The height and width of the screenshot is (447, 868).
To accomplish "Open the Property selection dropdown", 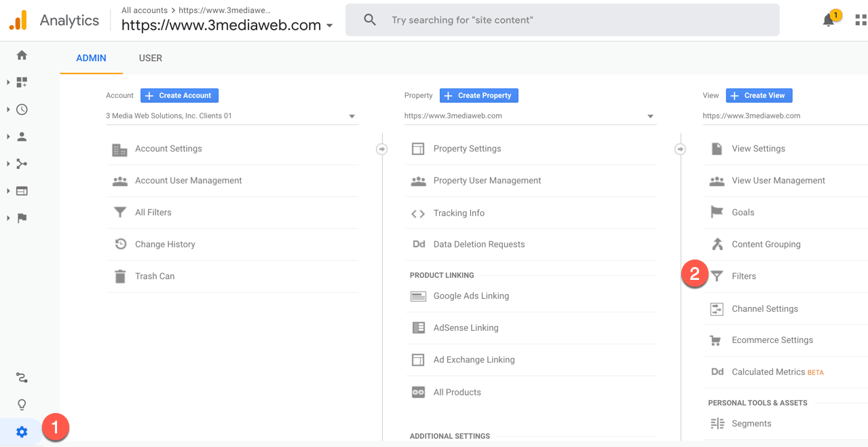I will pyautogui.click(x=530, y=116).
